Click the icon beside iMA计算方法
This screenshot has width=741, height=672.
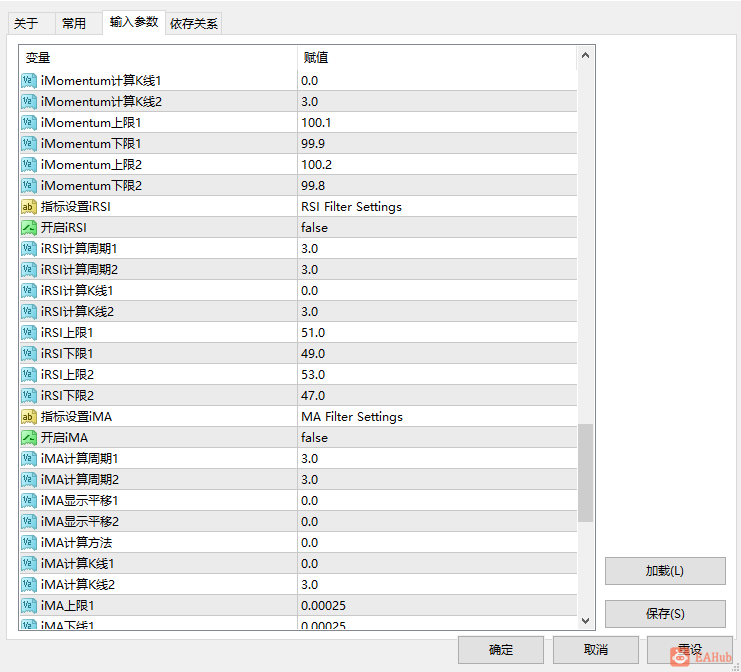[29, 543]
